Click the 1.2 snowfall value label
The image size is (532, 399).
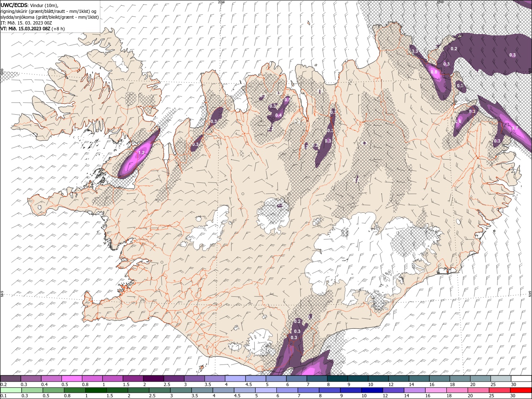(141, 153)
